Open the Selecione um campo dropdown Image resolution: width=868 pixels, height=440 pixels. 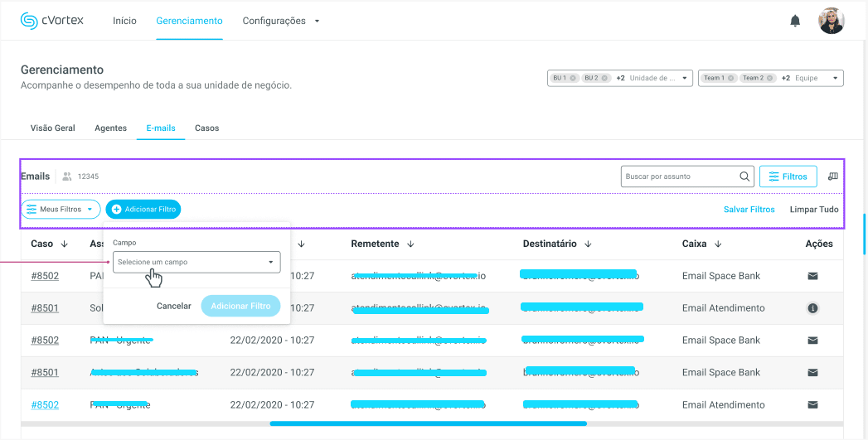click(196, 263)
